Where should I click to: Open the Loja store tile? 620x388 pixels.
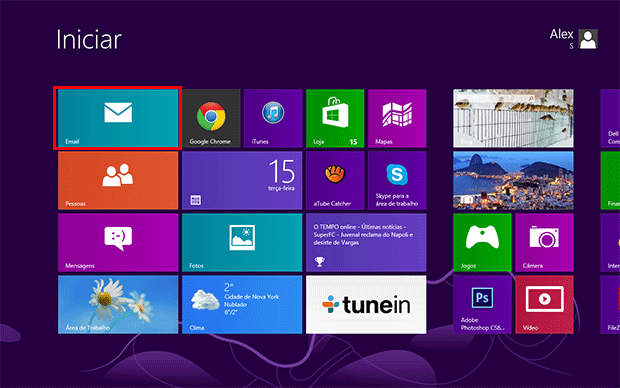335,118
